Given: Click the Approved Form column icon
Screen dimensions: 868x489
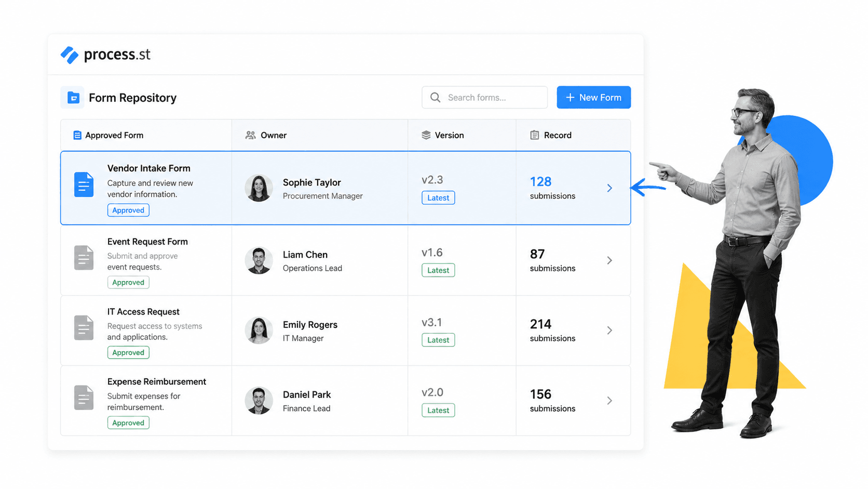Looking at the screenshot, I should tap(77, 135).
